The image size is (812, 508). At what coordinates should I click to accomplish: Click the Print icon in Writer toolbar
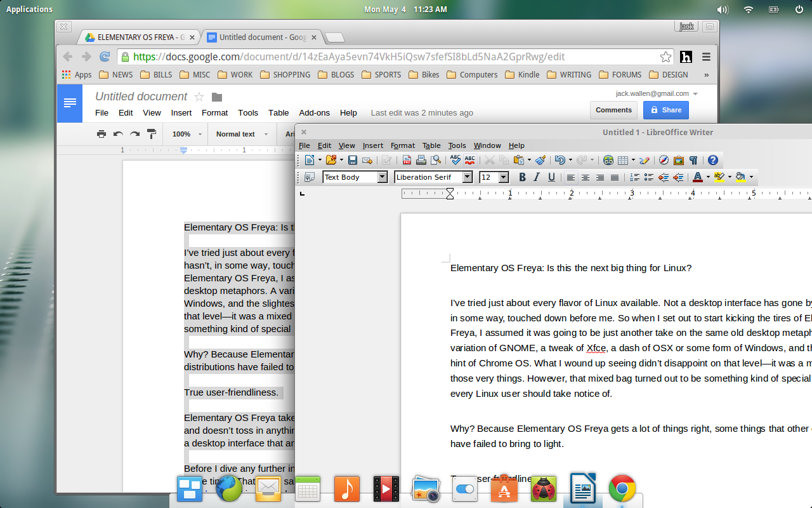[421, 160]
